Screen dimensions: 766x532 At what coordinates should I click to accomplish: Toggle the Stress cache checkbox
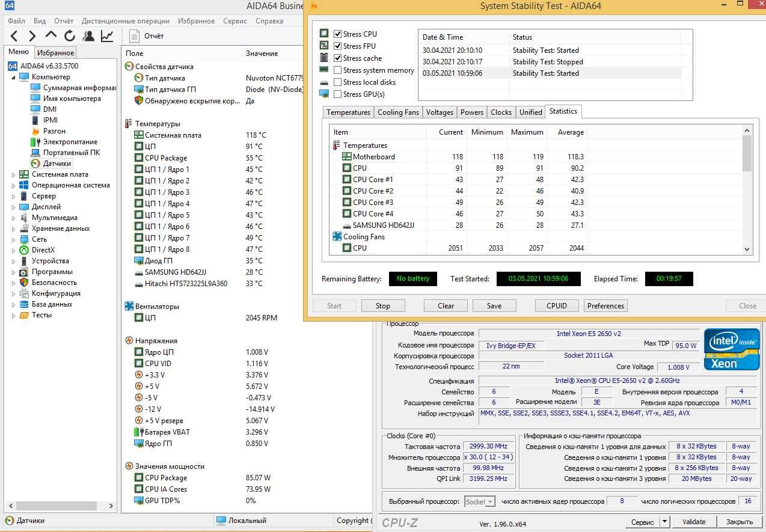click(338, 58)
